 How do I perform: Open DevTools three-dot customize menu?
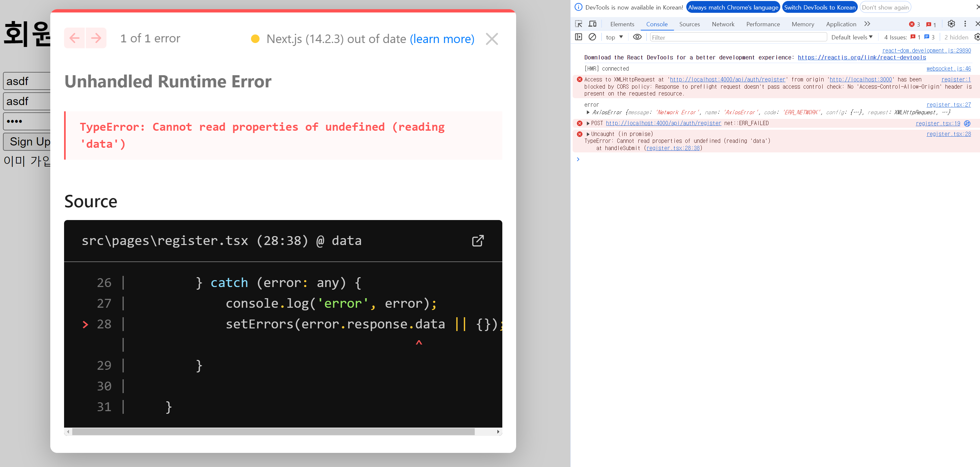tap(965, 24)
